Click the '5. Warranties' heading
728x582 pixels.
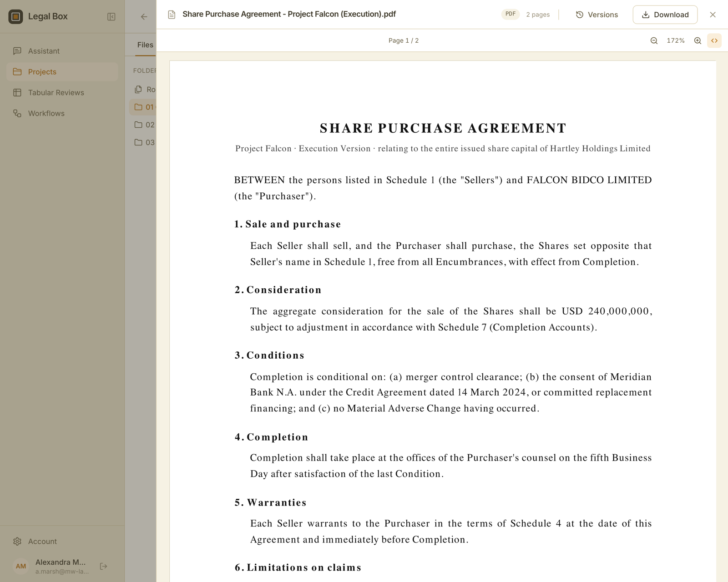click(270, 502)
